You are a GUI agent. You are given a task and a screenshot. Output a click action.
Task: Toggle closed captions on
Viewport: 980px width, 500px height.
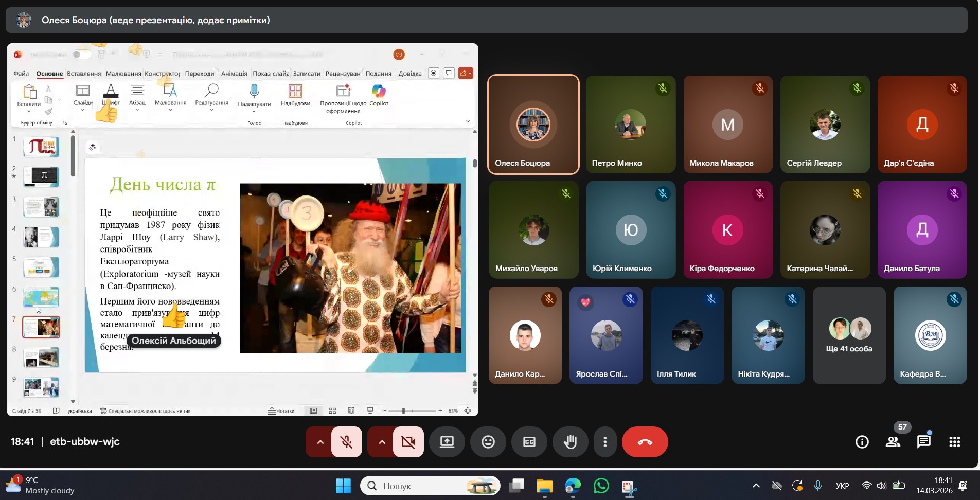[x=529, y=442]
